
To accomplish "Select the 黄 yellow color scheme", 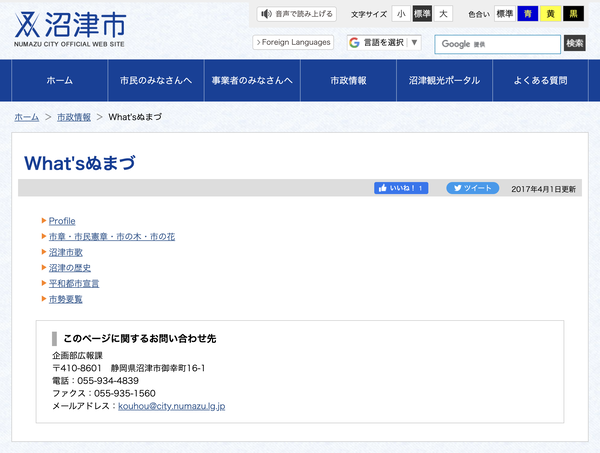I will tap(551, 14).
